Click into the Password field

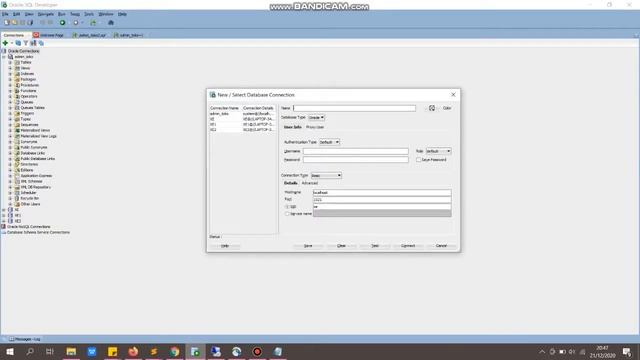[355, 160]
